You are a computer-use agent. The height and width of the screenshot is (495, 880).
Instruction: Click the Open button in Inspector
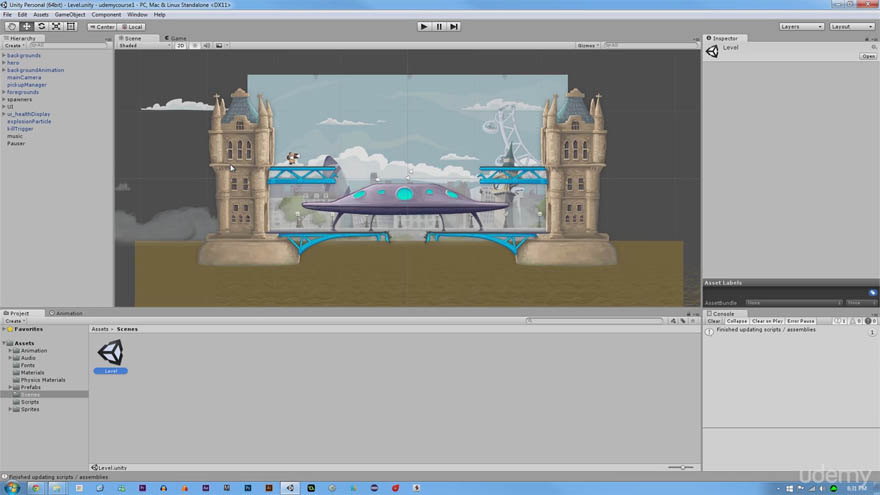pyautogui.click(x=868, y=56)
